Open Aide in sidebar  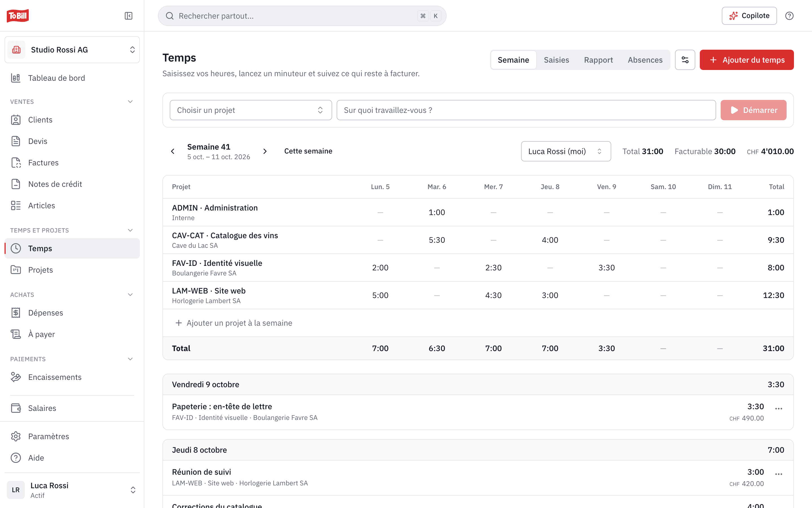72,457
